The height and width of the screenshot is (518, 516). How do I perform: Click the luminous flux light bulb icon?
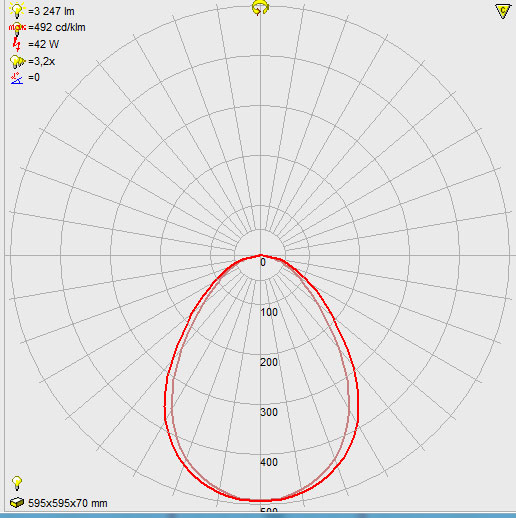click(17, 10)
